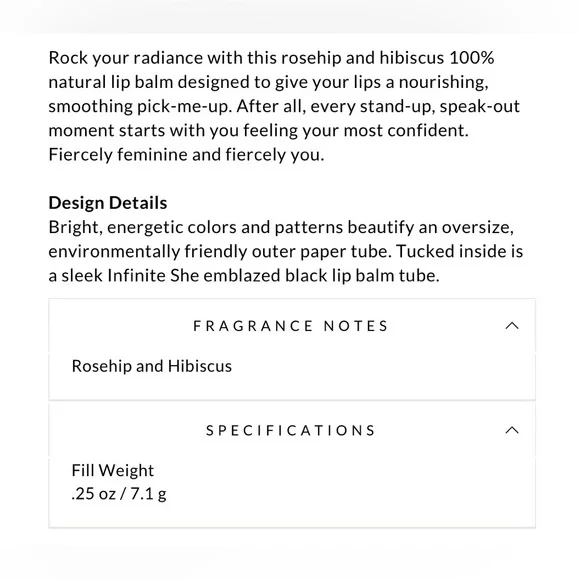
Task: Click the 'smoothing pick-me-up' text line
Action: pyautogui.click(x=284, y=106)
